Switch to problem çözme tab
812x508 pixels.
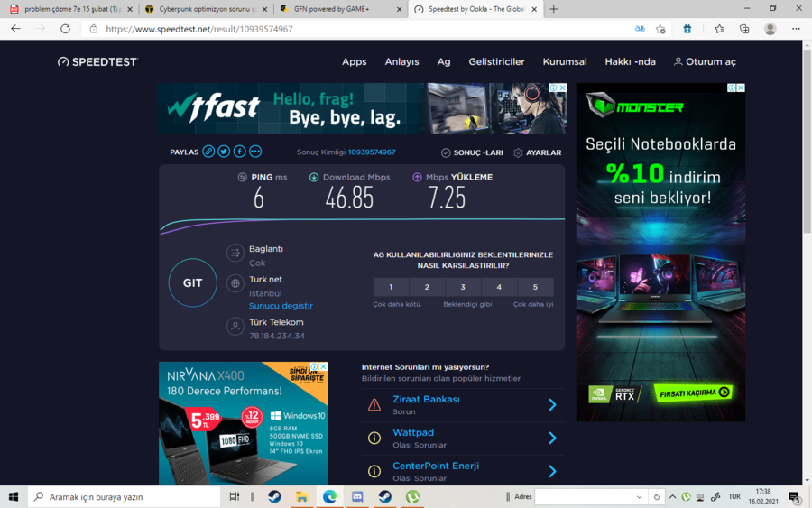tap(70, 9)
